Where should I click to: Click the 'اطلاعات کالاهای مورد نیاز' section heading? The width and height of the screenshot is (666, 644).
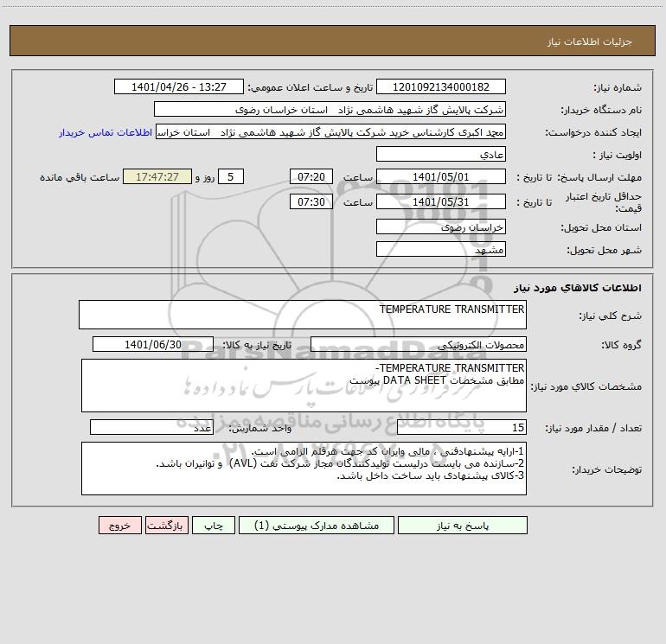click(x=578, y=288)
